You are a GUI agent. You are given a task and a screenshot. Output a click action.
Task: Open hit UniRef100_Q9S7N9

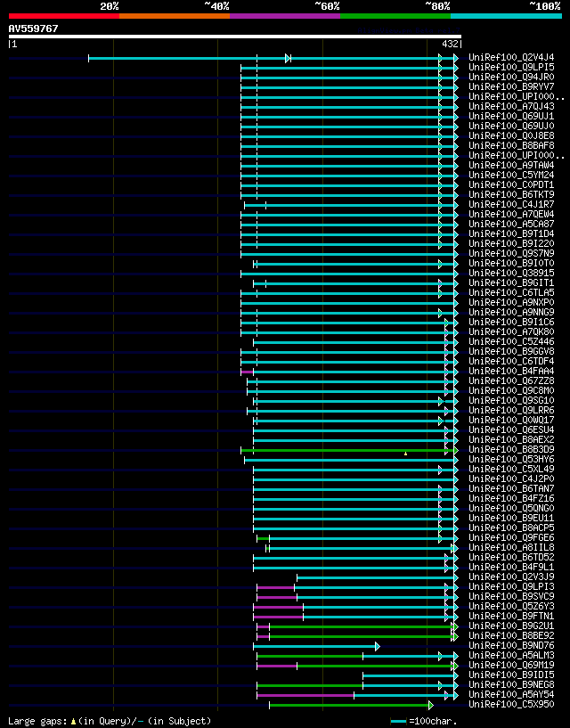[x=511, y=253]
